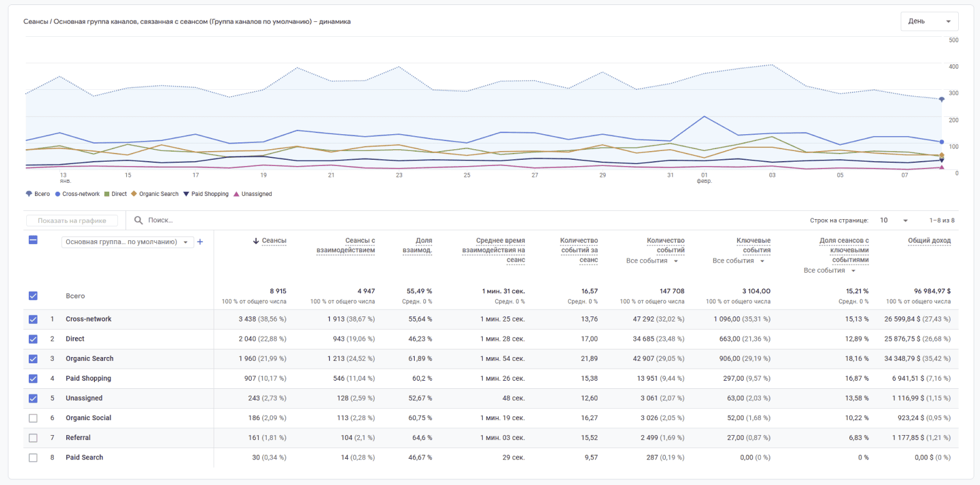The image size is (980, 485).
Task: Select the Unassigned row label
Action: pos(84,398)
